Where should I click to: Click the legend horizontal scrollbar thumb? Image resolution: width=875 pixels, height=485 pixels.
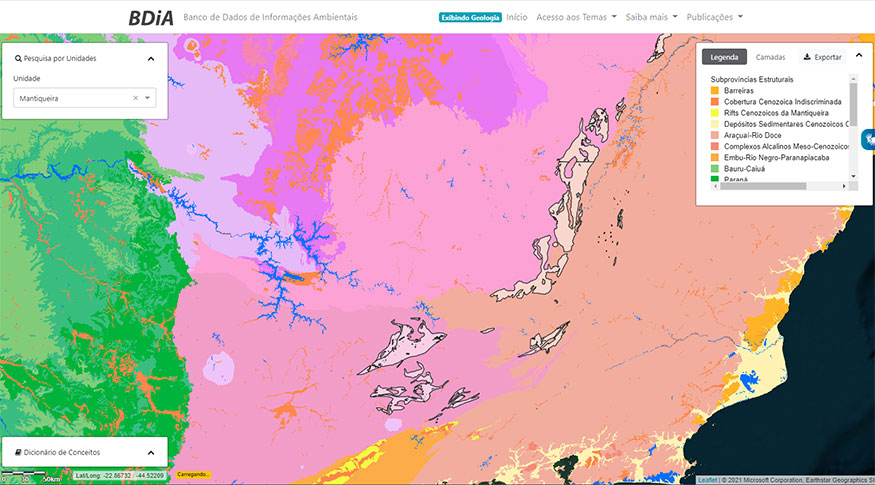coord(762,186)
